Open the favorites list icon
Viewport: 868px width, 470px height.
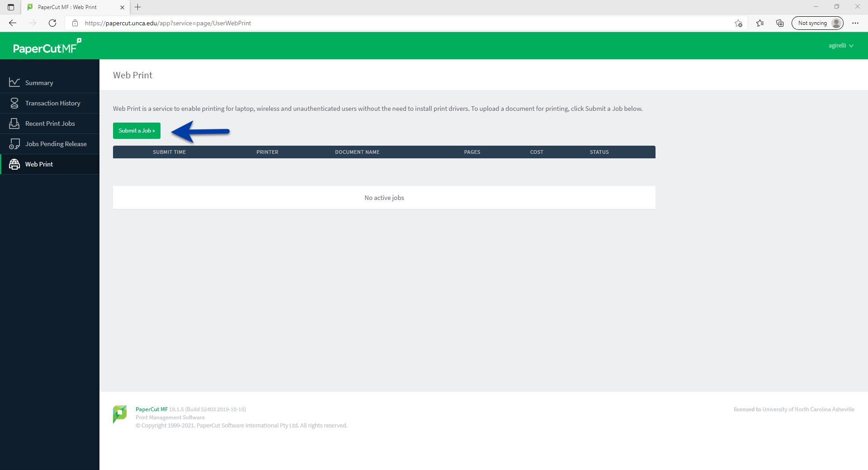tap(760, 23)
